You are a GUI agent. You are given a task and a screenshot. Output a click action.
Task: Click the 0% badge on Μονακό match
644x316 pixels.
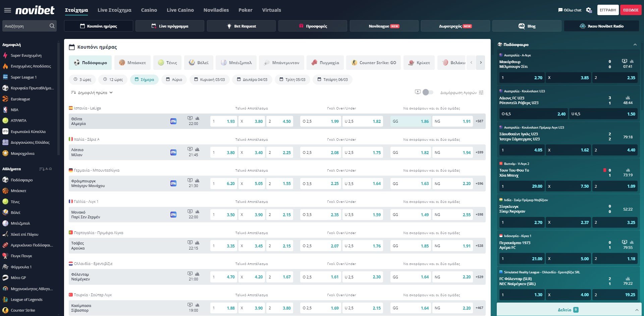173,215
